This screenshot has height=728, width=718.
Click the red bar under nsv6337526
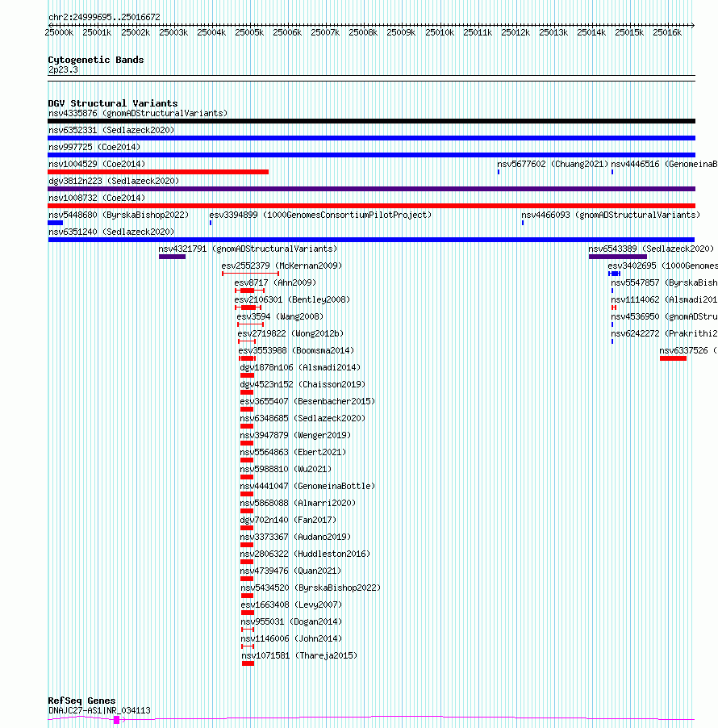[673, 358]
